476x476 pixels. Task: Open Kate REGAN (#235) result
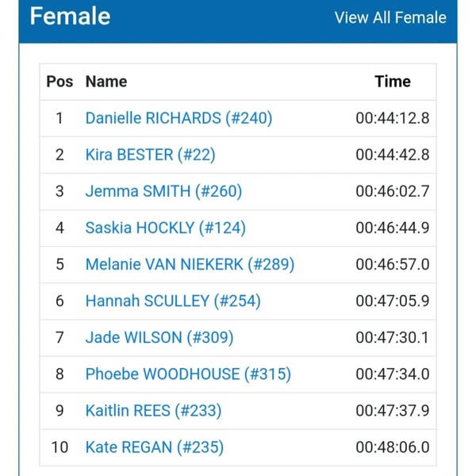(x=154, y=447)
